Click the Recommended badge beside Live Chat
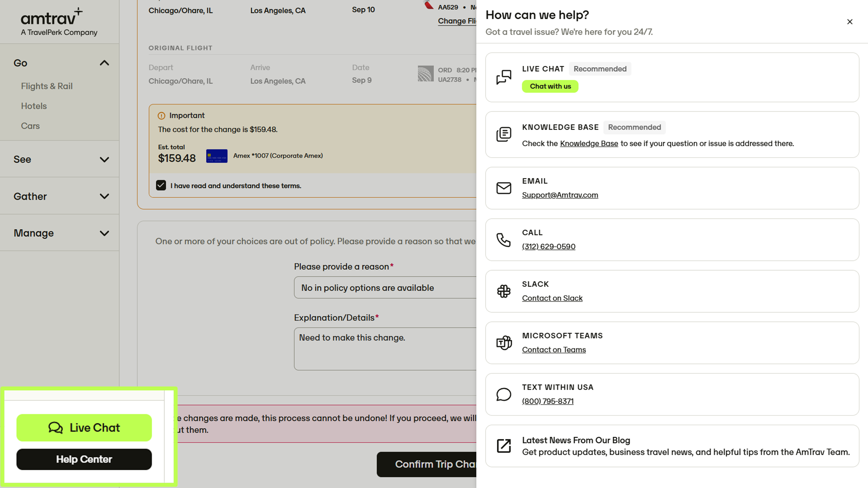 (600, 69)
